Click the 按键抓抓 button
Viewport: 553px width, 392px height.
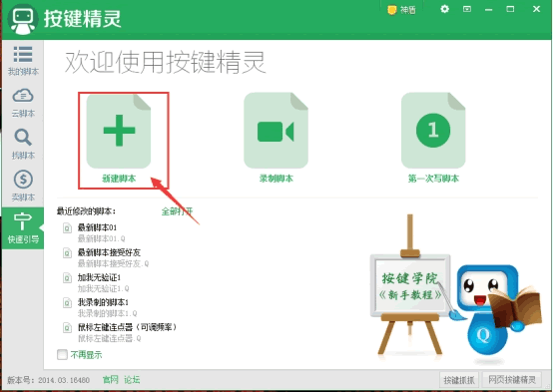point(459,380)
